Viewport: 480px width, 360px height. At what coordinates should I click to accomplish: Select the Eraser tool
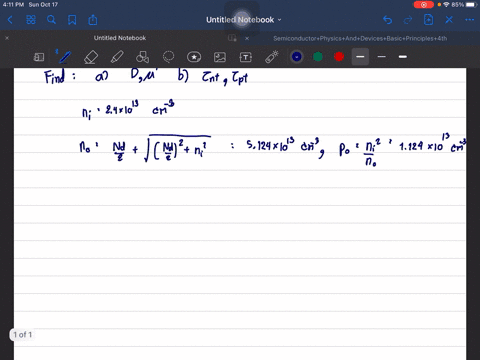click(x=91, y=57)
